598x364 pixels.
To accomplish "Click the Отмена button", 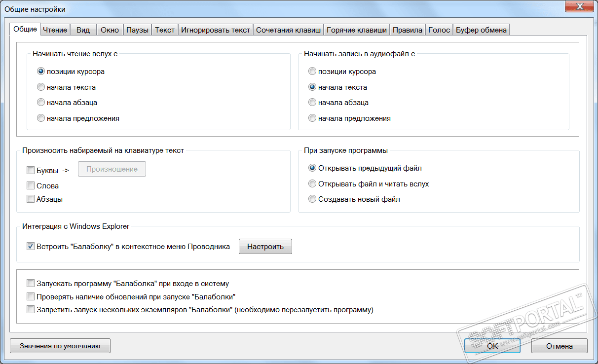I will point(560,346).
